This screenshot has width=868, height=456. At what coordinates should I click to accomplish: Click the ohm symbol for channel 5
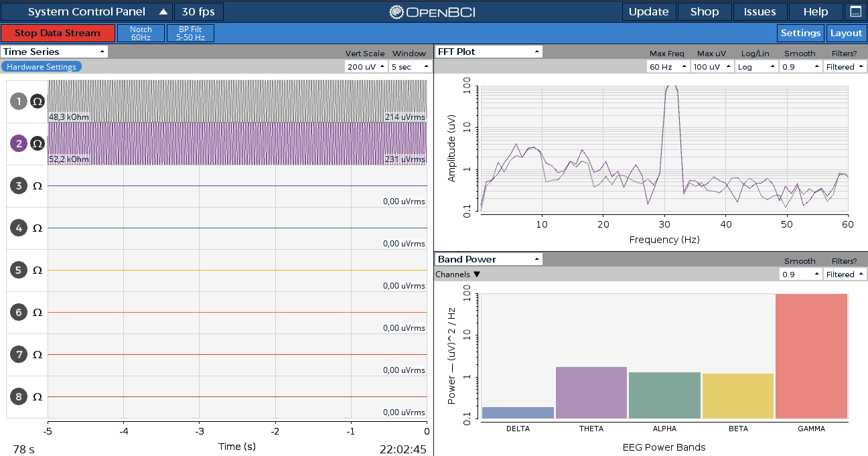(38, 271)
